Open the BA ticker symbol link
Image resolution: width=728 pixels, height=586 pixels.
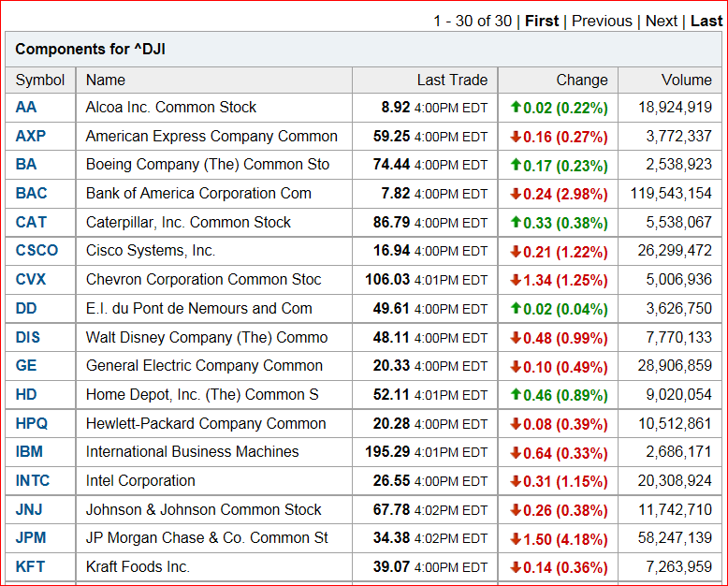(26, 165)
